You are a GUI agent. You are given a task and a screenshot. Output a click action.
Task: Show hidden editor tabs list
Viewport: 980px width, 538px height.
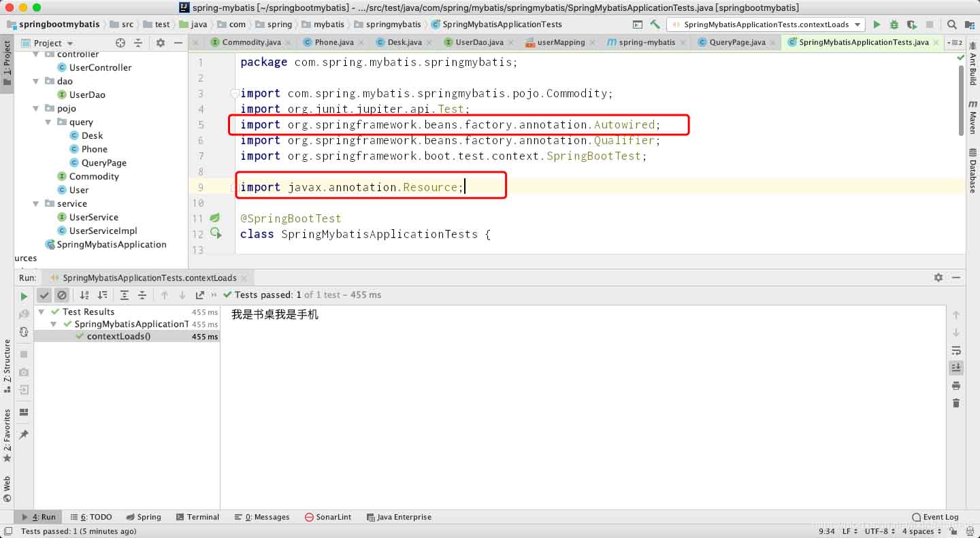953,42
